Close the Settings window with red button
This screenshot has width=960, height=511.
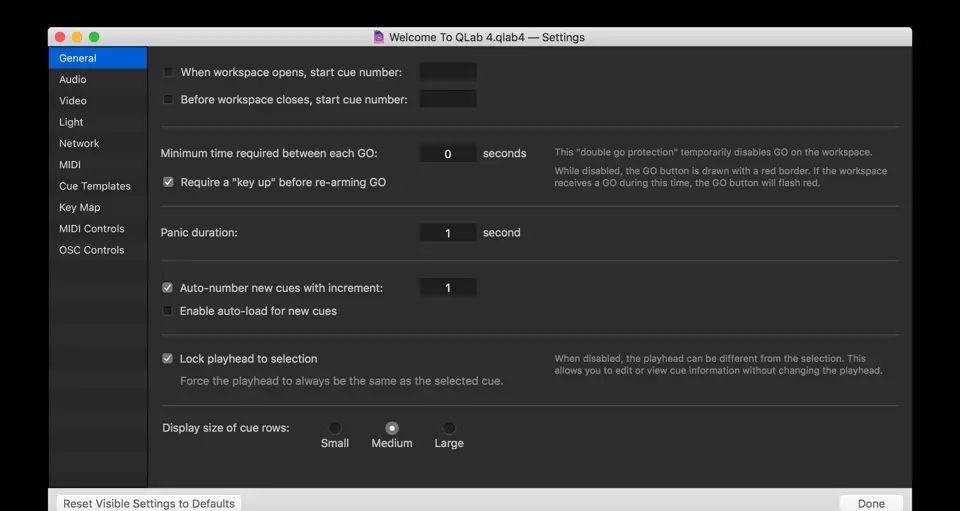pos(60,37)
